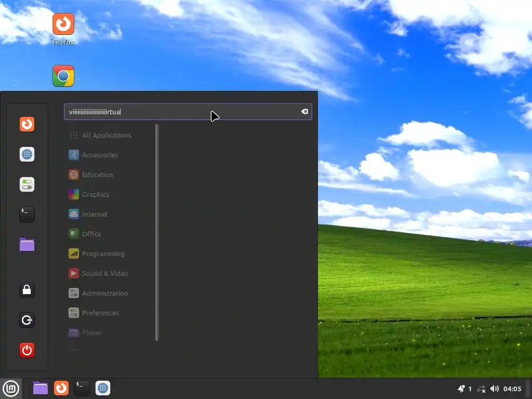Open System Settings toggle icon in menu sidebar
The height and width of the screenshot is (399, 532).
pos(27,184)
